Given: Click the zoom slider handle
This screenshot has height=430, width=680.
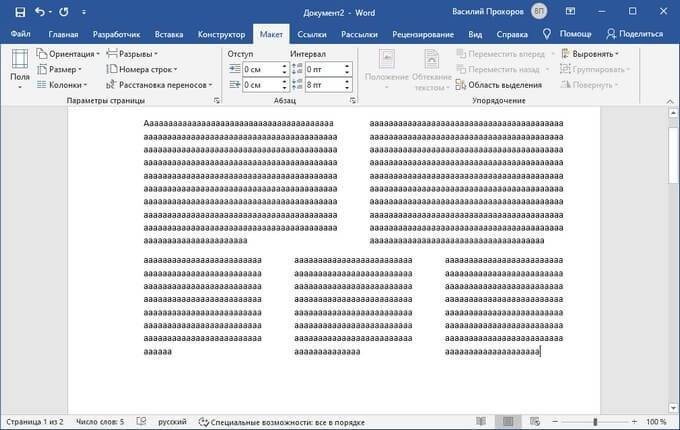Looking at the screenshot, I should coord(595,421).
